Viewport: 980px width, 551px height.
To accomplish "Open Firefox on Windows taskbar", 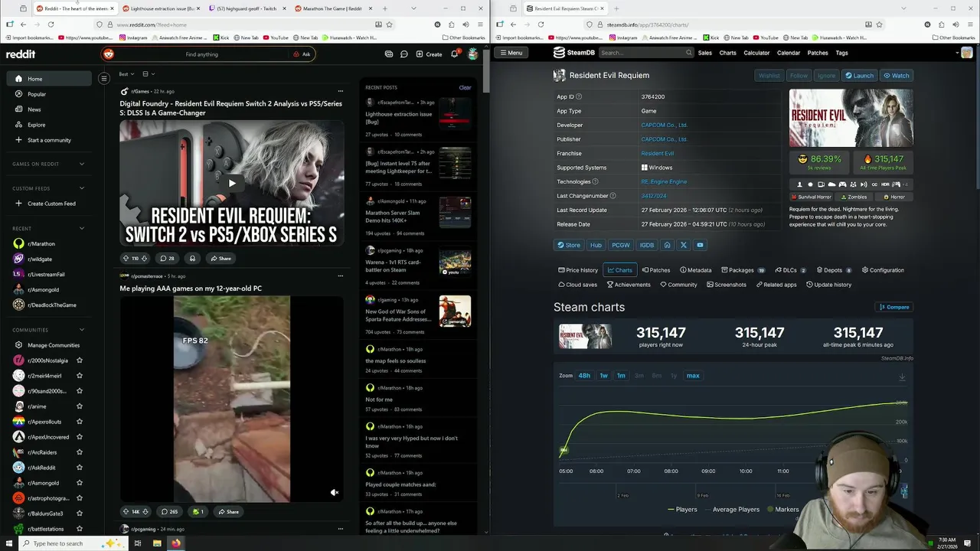I will coord(176,543).
